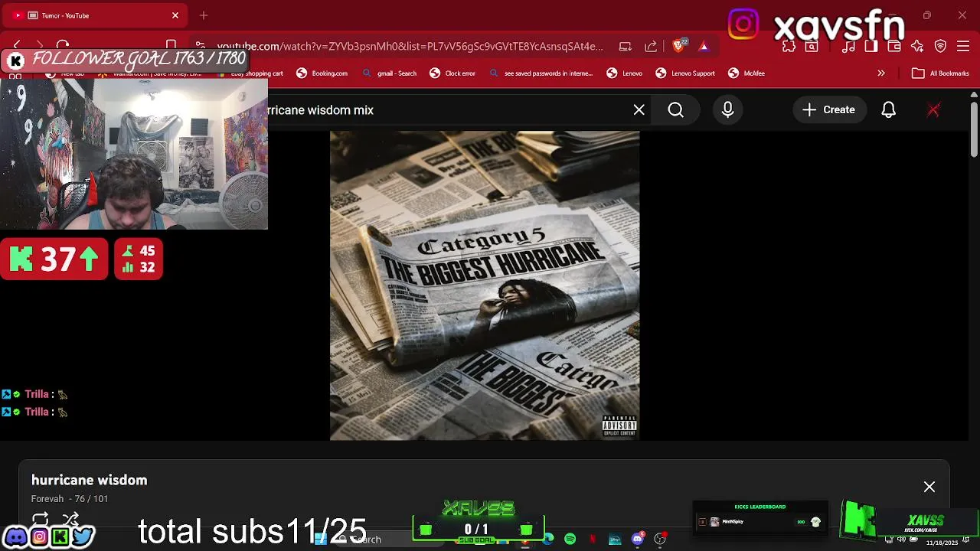The image size is (980, 551).
Task: Open the Forevah channel link
Action: (x=47, y=499)
